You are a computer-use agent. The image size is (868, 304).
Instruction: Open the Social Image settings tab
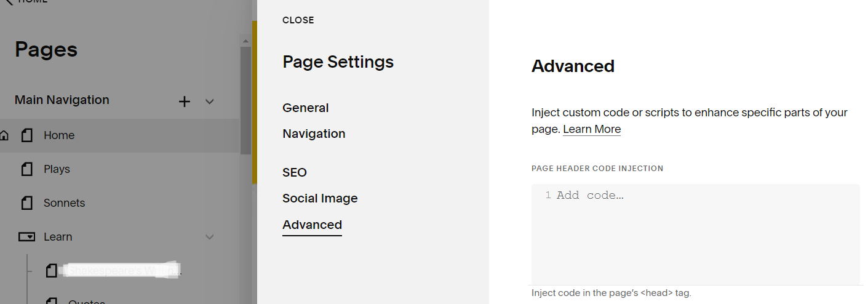click(x=320, y=198)
